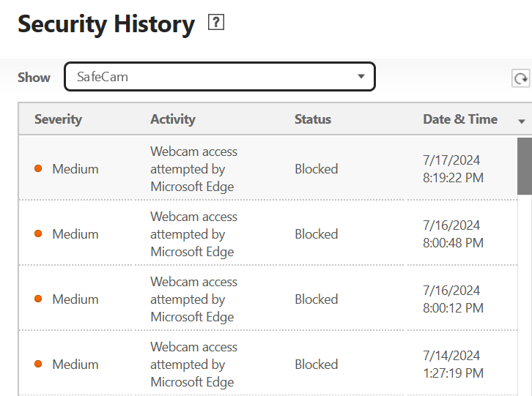532x396 pixels.
Task: Click orange severity dot of 8:00:12 PM event
Action: click(39, 299)
